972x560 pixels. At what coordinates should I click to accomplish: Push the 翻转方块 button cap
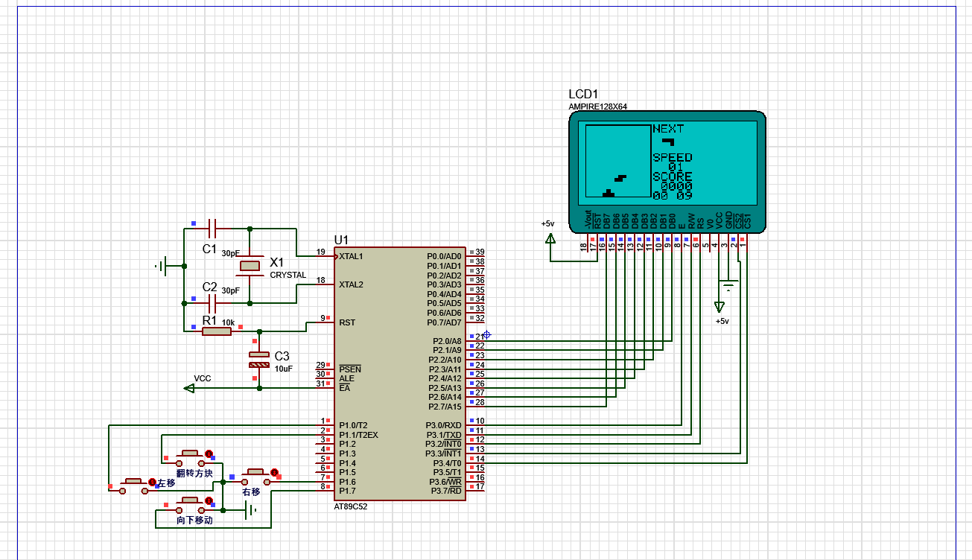click(x=190, y=453)
